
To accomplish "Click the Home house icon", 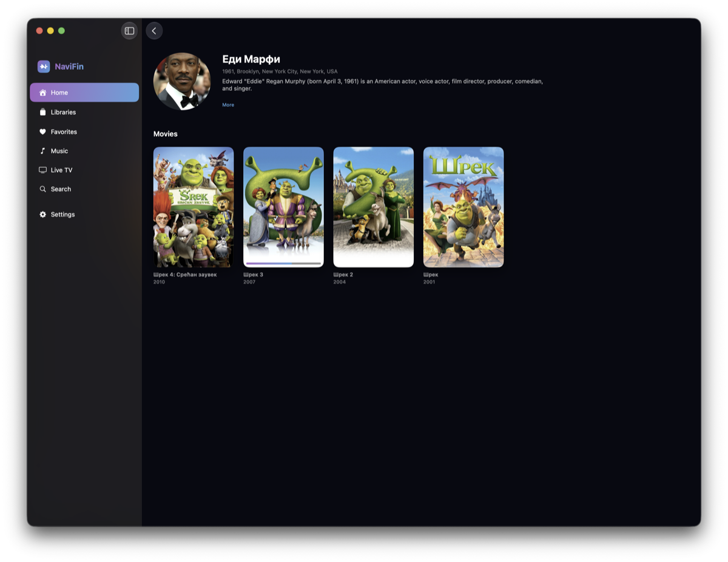I will tap(43, 93).
